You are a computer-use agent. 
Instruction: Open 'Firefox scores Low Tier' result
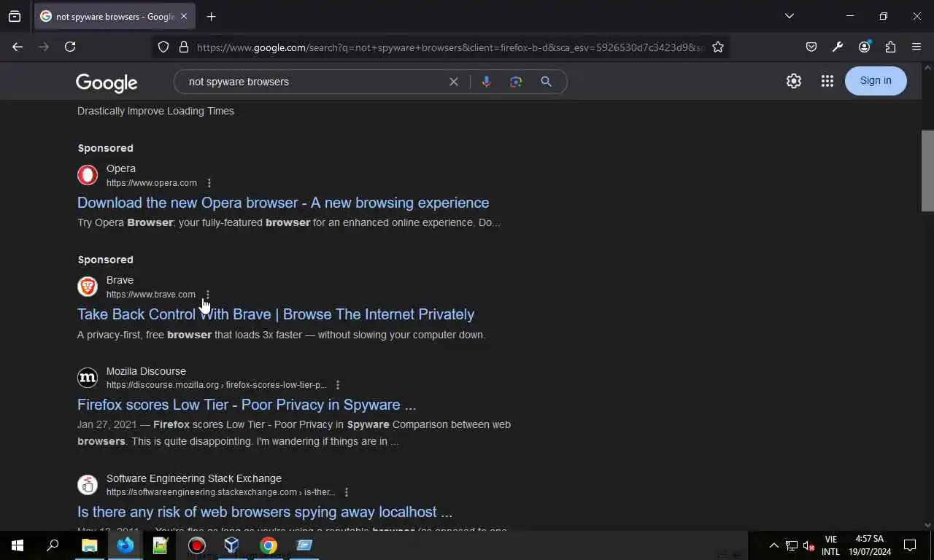pyautogui.click(x=247, y=405)
